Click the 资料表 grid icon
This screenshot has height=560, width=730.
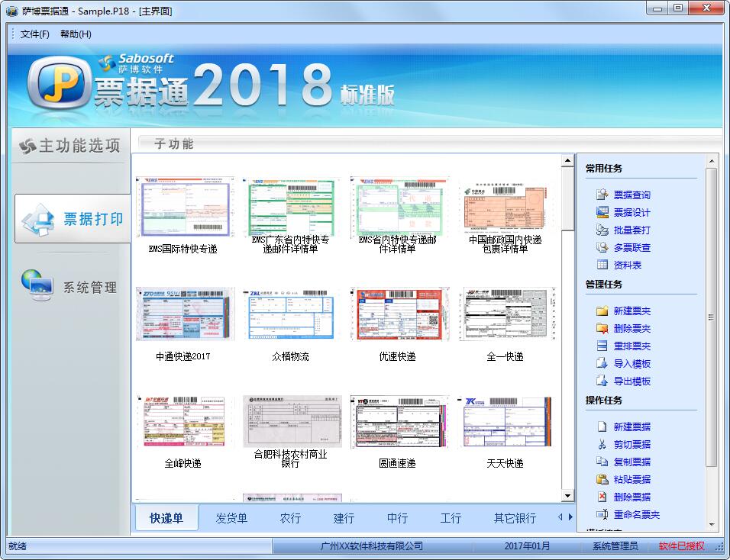(x=602, y=265)
